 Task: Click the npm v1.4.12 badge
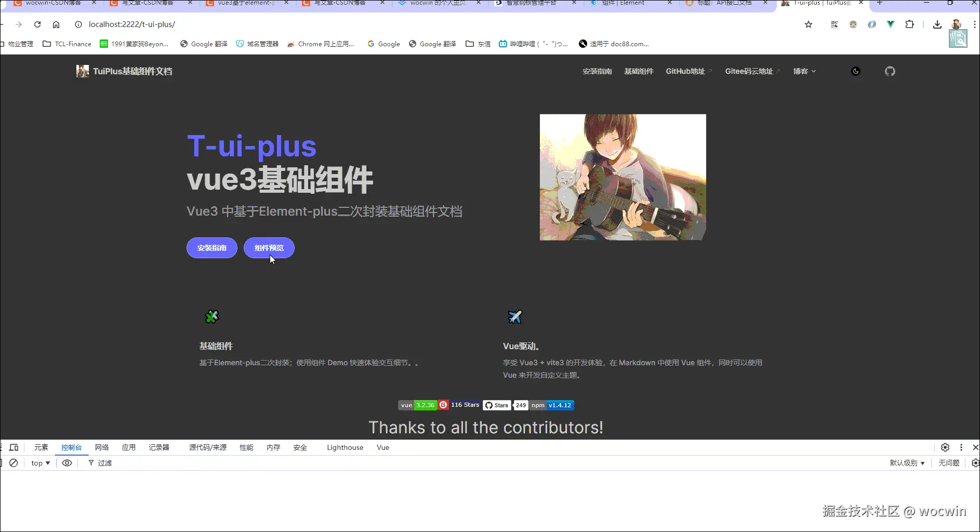(552, 405)
